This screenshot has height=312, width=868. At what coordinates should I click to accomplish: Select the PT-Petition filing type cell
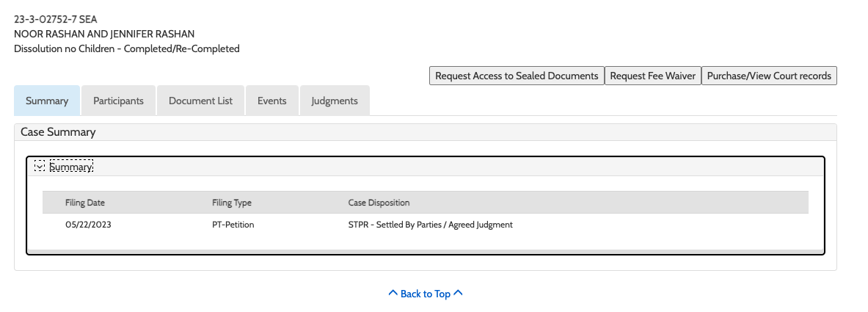[x=227, y=225]
